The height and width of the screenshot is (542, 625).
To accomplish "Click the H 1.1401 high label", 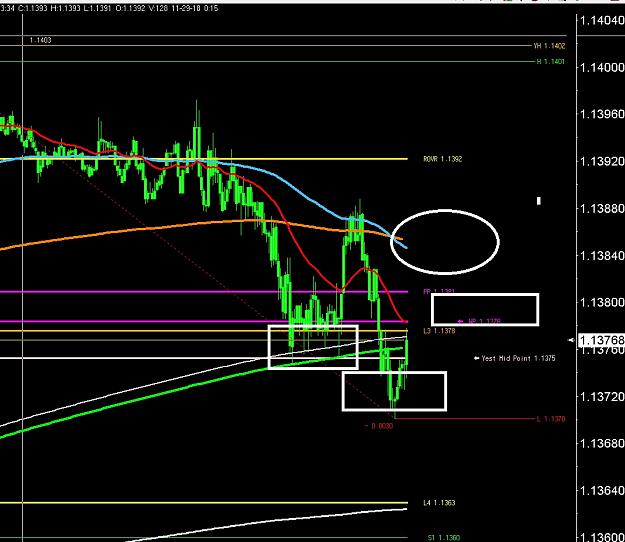I will click(550, 61).
